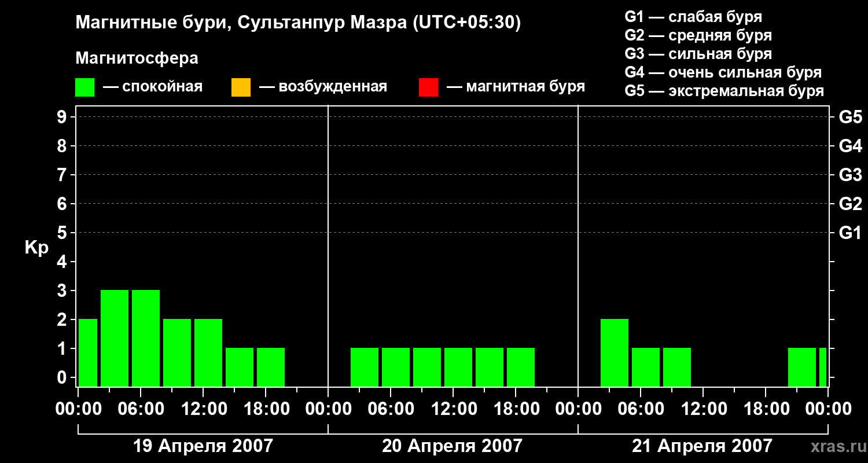Click the Kp 1 bar covering 18:00 on 19 April

(x=271, y=367)
